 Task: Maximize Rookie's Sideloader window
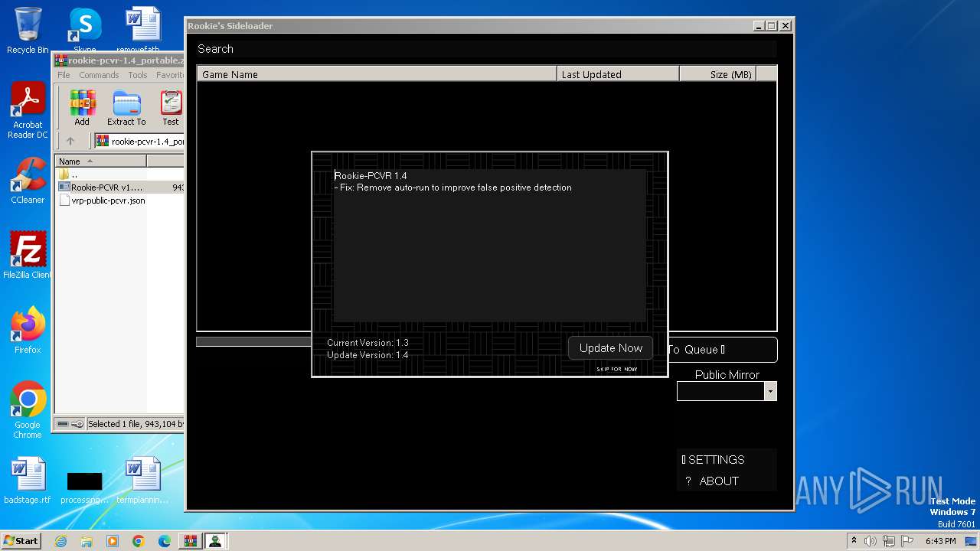772,26
